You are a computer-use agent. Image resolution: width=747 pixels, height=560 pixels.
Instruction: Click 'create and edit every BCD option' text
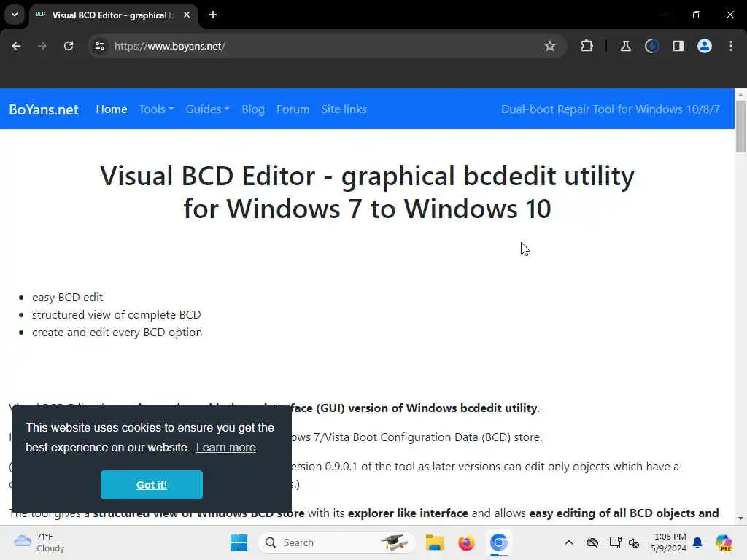coord(117,332)
